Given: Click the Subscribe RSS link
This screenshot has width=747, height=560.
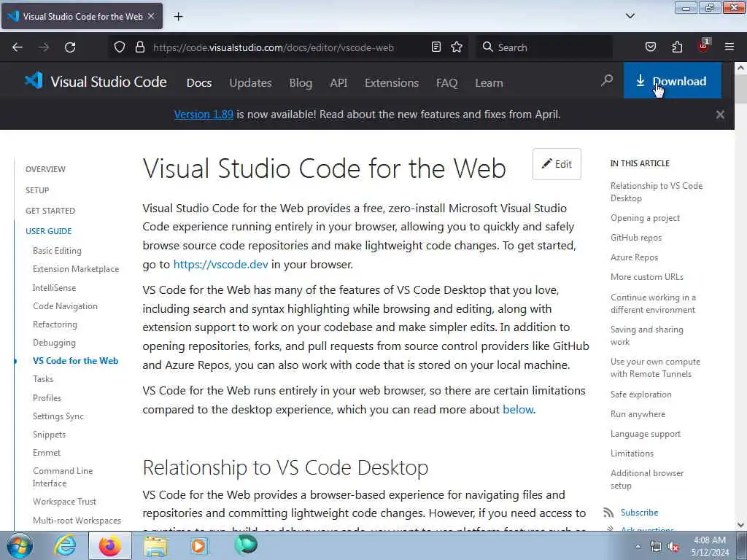Looking at the screenshot, I should [639, 513].
